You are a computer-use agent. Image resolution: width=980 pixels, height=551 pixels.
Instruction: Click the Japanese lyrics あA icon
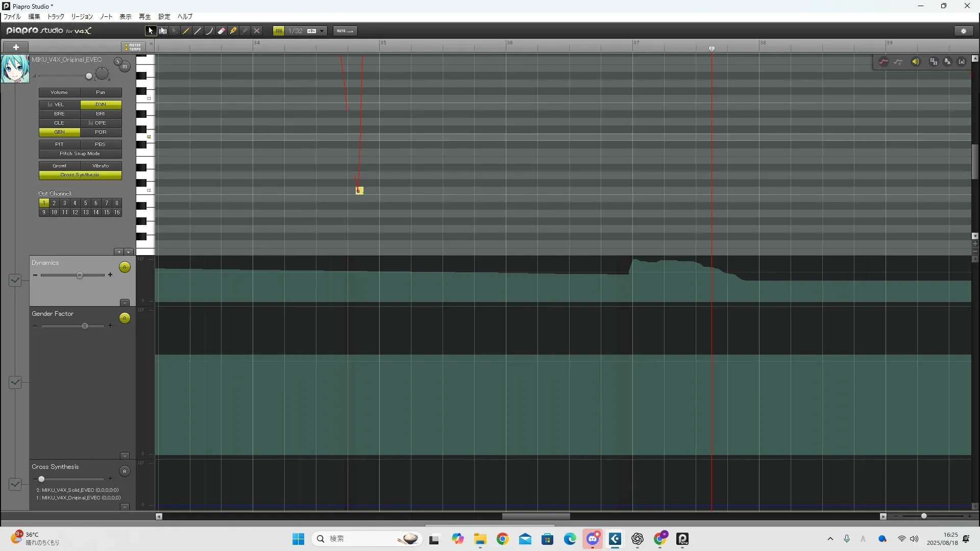click(x=947, y=62)
